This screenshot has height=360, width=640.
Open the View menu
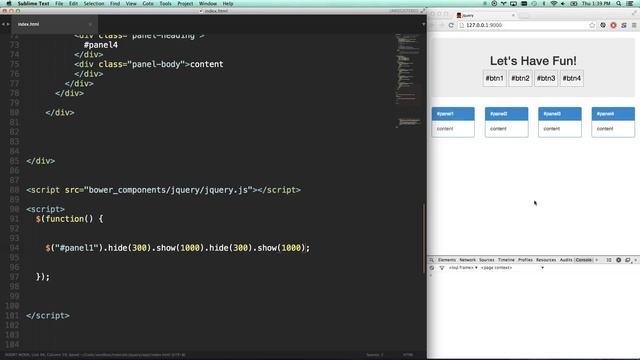click(131, 3)
